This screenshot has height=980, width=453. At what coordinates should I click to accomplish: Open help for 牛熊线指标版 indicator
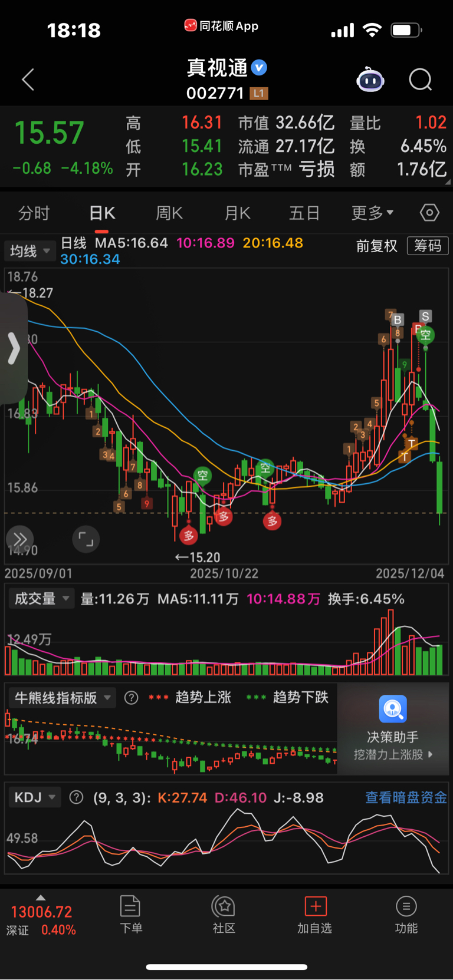click(132, 698)
